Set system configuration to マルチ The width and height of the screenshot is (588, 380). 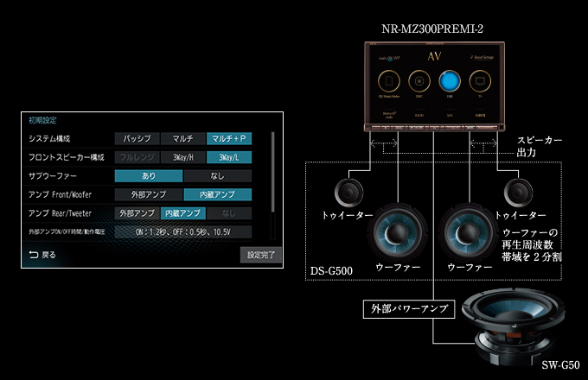tap(182, 138)
